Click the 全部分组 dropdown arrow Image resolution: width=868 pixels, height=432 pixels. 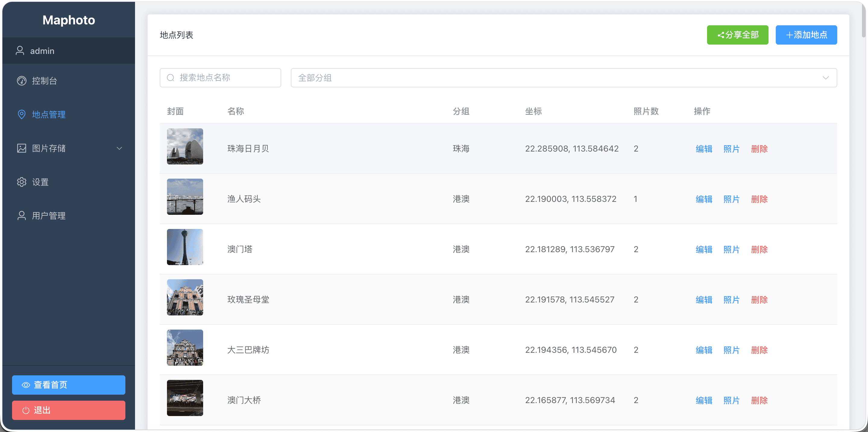coord(826,78)
